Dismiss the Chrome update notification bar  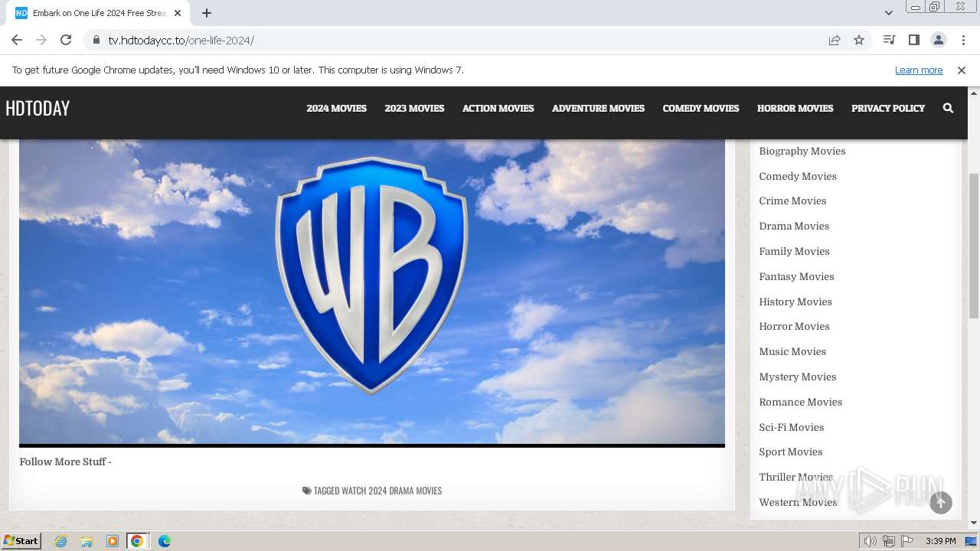(x=962, y=70)
